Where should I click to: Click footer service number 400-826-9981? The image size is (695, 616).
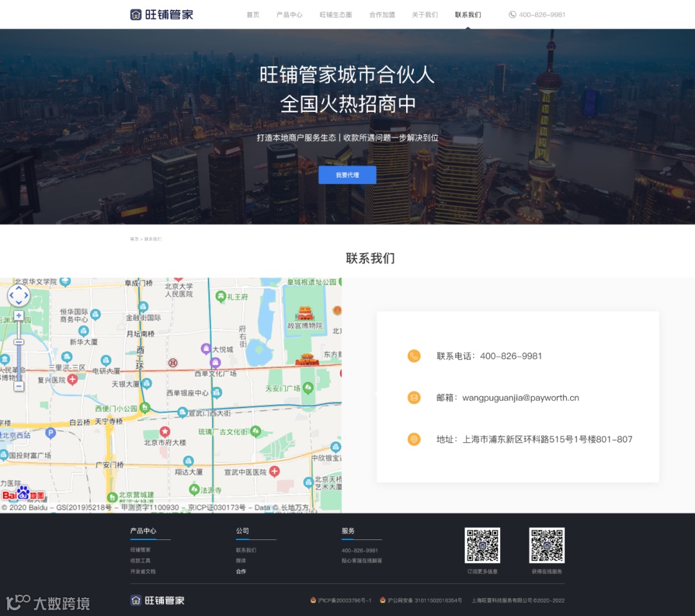point(360,550)
